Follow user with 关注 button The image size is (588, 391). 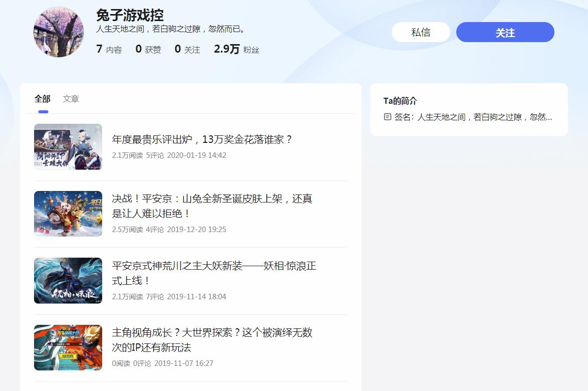point(505,32)
